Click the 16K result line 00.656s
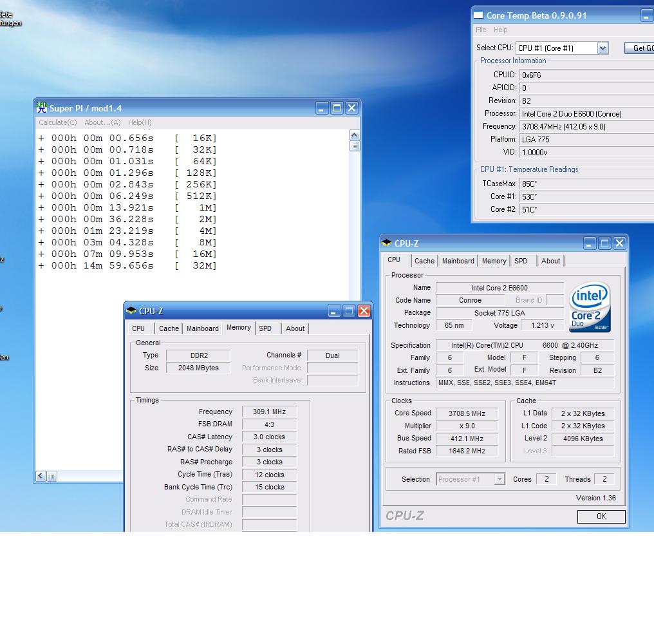Screen dimensions: 654x644 click(127, 138)
